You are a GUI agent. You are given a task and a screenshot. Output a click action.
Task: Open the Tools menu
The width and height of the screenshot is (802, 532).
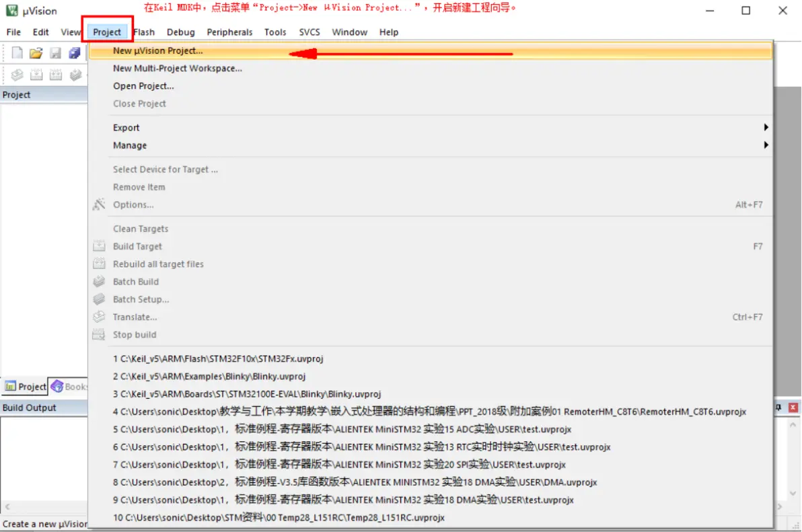click(x=275, y=32)
